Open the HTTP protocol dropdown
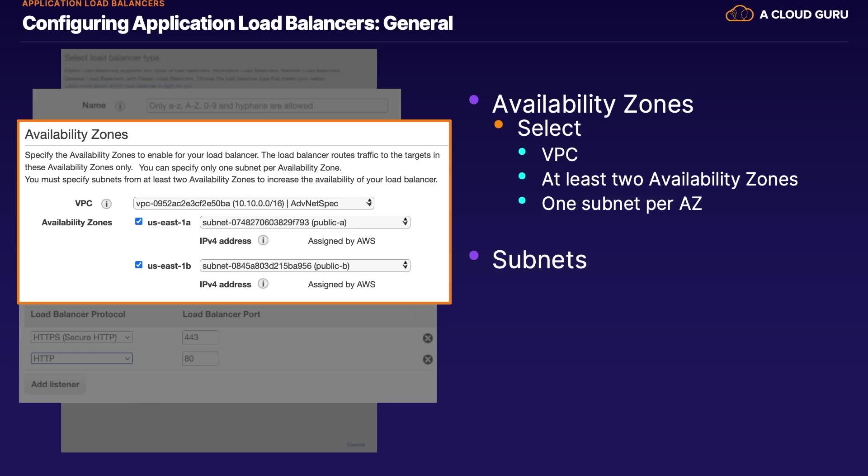 [82, 358]
